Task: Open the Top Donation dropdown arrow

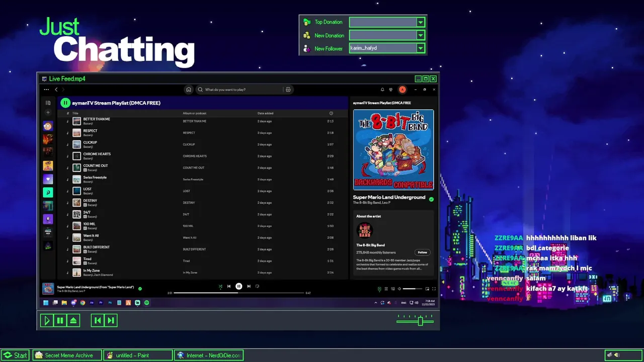Action: pyautogui.click(x=421, y=22)
